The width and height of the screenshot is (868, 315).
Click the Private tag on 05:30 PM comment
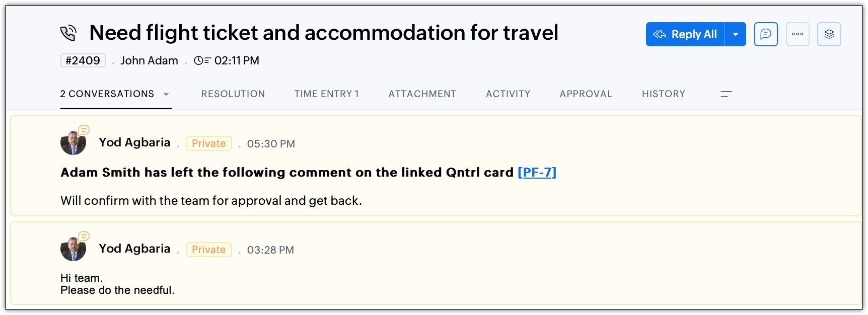[209, 143]
